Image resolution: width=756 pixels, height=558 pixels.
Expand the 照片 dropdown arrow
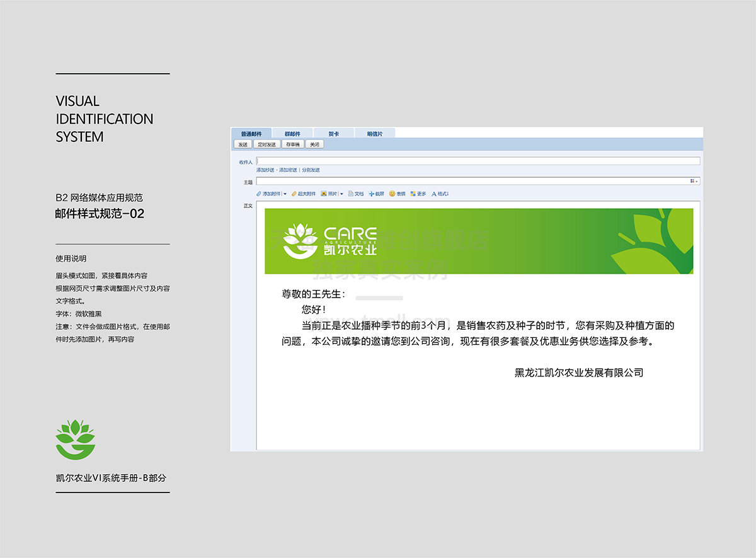341,194
